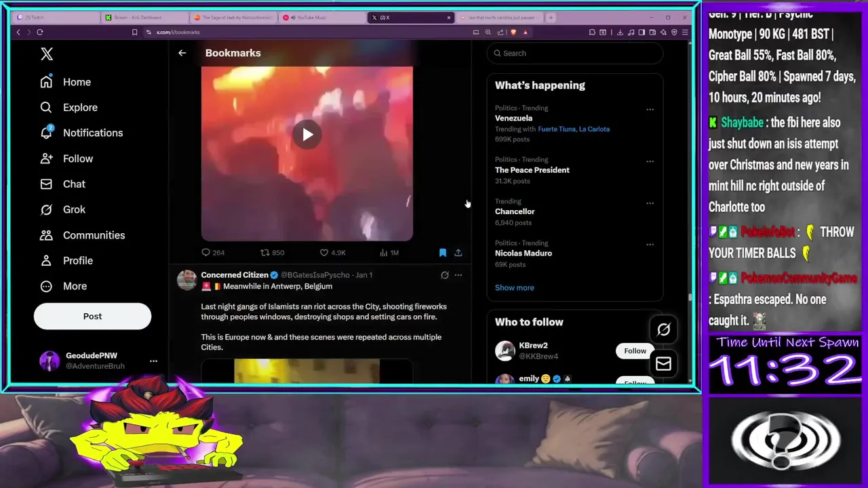The image size is (868, 488).
Task: Click the X search field
Action: pos(575,54)
